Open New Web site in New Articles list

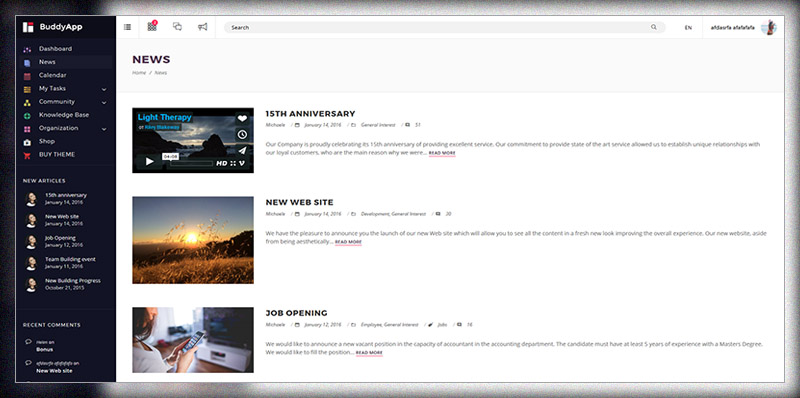pyautogui.click(x=62, y=216)
